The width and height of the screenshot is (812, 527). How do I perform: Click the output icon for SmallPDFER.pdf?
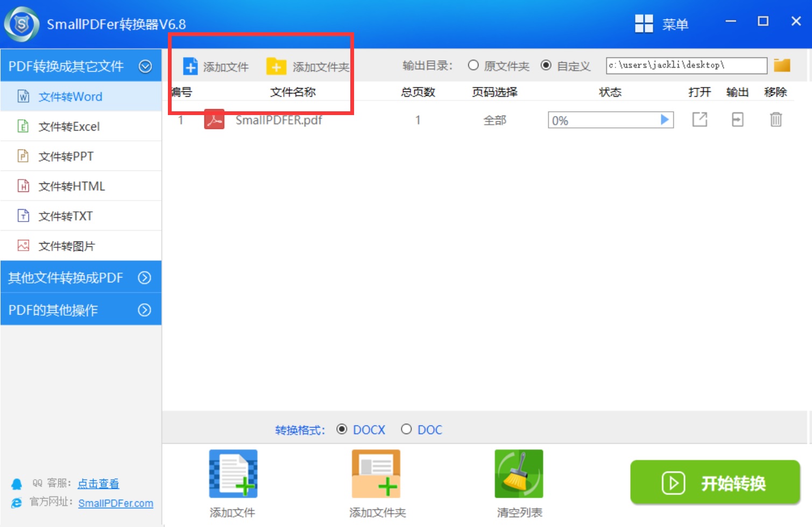click(738, 119)
